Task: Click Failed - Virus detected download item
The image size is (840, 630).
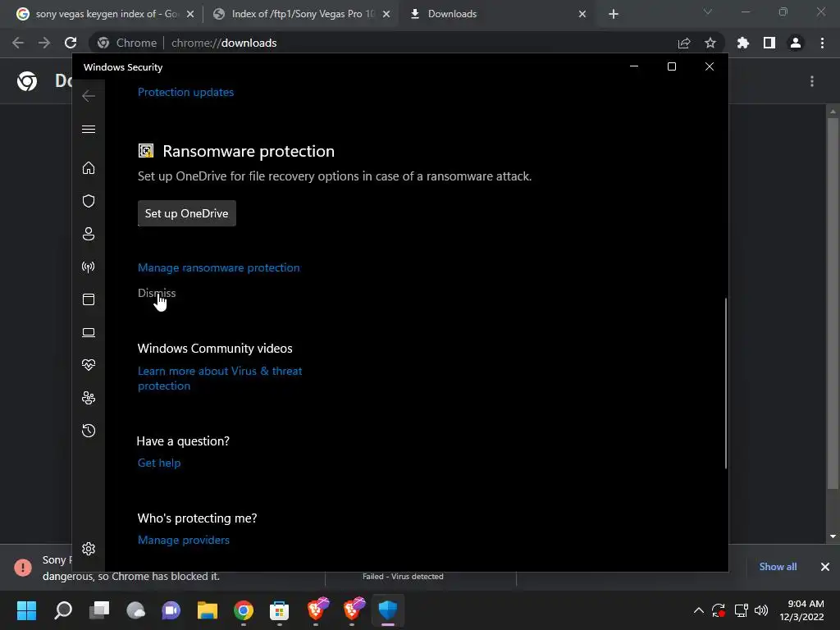Action: [403, 577]
